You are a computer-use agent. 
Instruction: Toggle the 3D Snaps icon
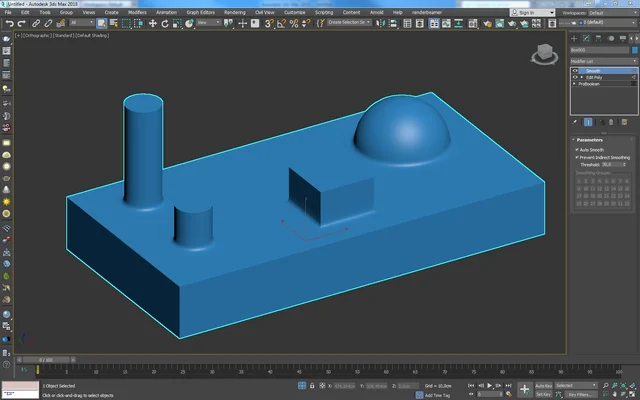coord(269,23)
